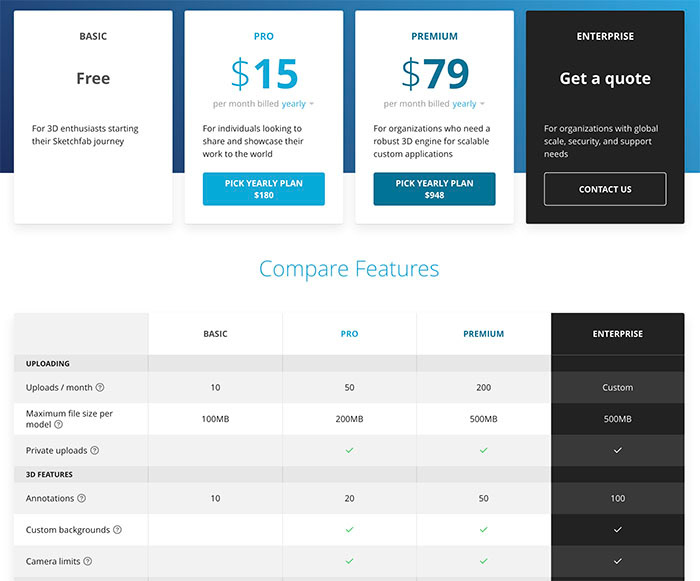
Task: Click Premium checkmark for Custom backgrounds
Action: 483,530
